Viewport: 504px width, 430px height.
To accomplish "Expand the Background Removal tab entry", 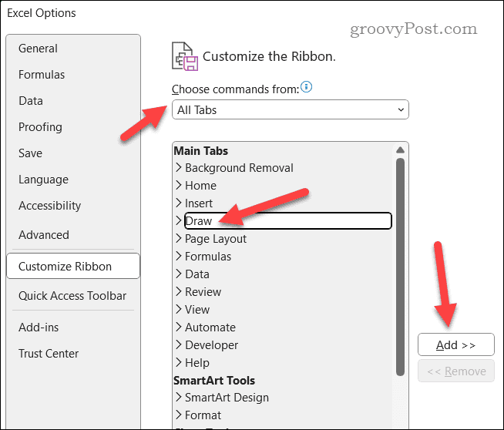I will (x=179, y=167).
